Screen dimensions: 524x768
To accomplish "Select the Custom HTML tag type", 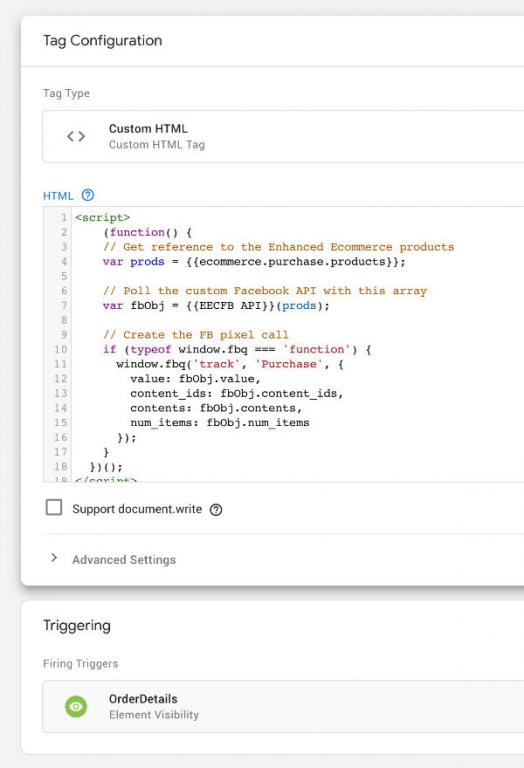I will [x=283, y=136].
